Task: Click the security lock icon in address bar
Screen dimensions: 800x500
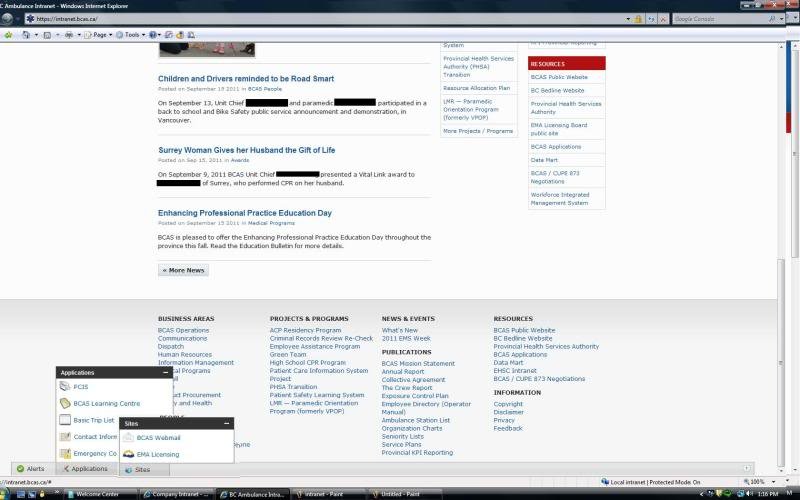Action: click(x=638, y=19)
